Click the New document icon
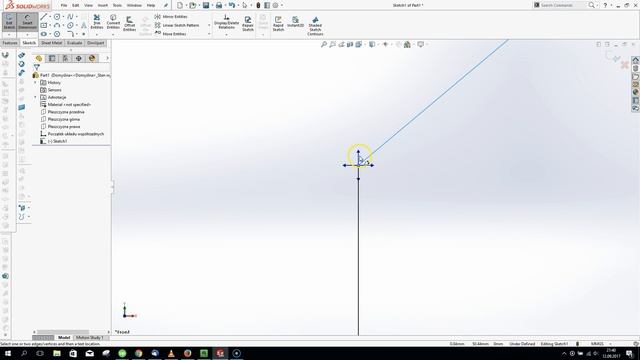The width and height of the screenshot is (640, 360). point(180,5)
